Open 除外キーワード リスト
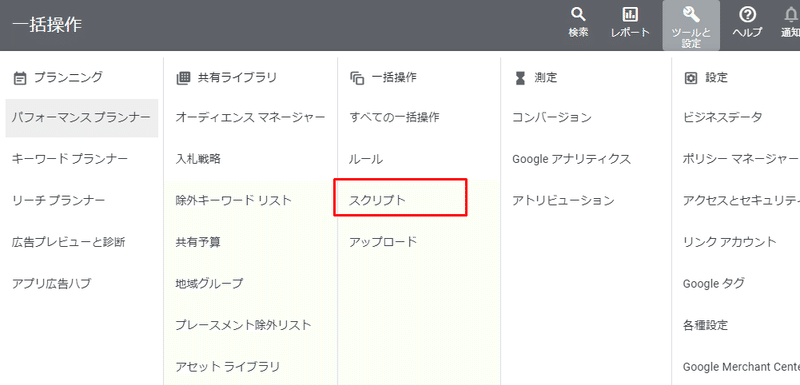The width and height of the screenshot is (800, 385). coord(233,200)
